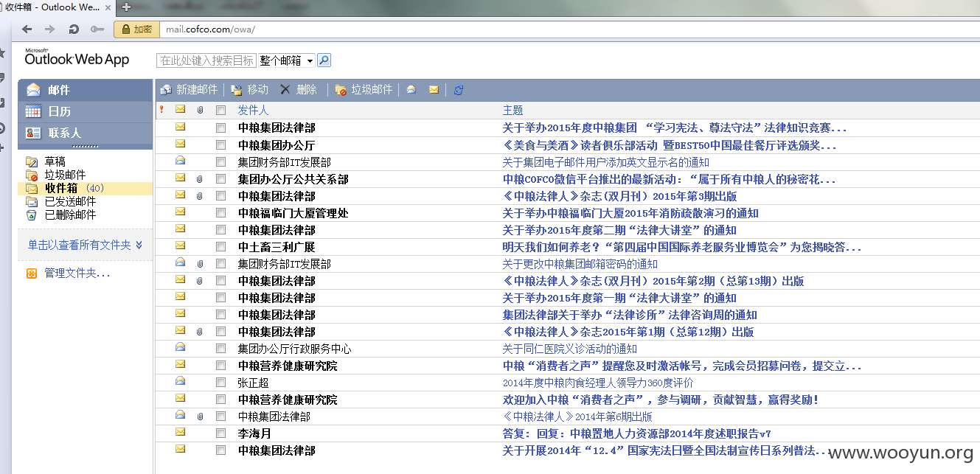
Task: Click envelope icon of 李海月 message
Action: tap(180, 432)
